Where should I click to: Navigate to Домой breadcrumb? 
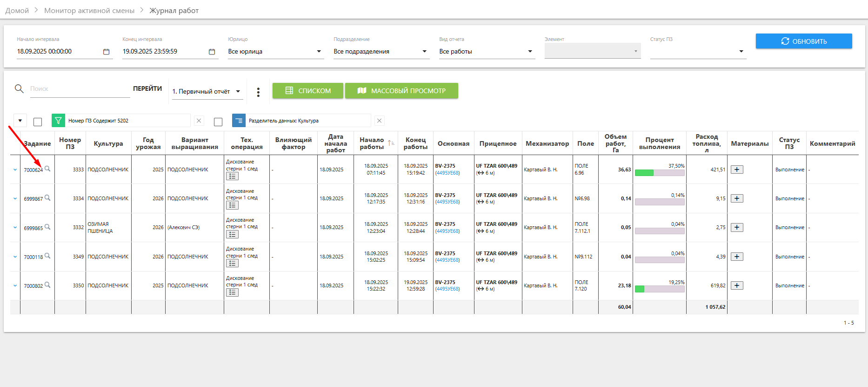point(17,10)
